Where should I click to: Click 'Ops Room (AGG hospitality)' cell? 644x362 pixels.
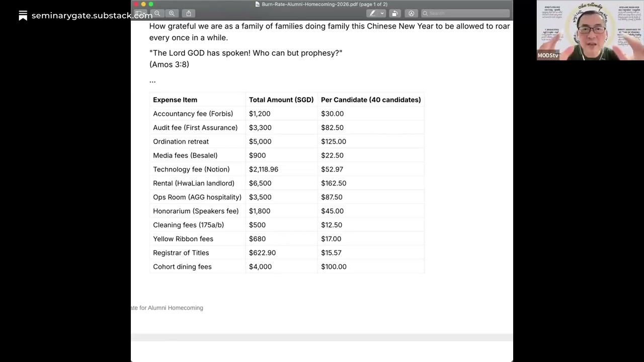197,197
